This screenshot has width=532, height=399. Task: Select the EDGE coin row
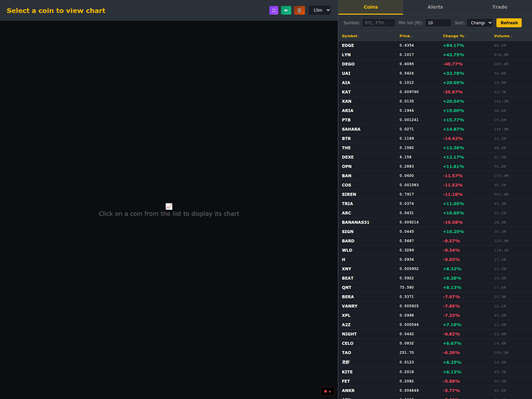pos(435,46)
